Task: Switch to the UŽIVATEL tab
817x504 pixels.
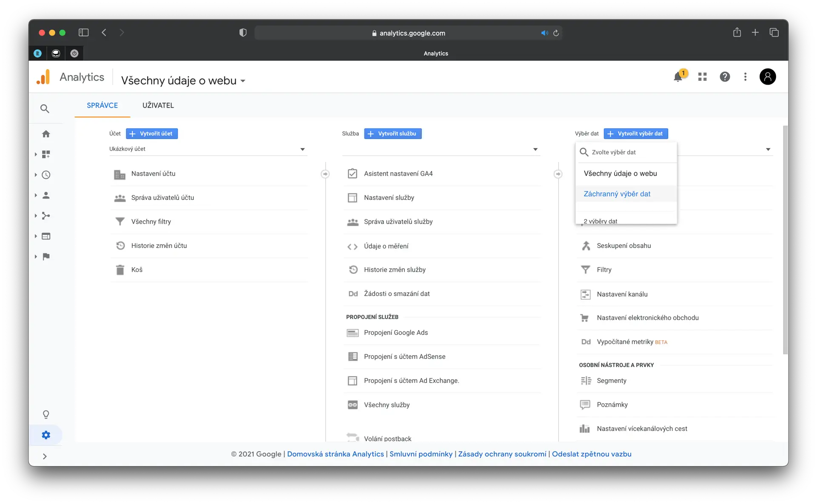Action: pyautogui.click(x=158, y=105)
